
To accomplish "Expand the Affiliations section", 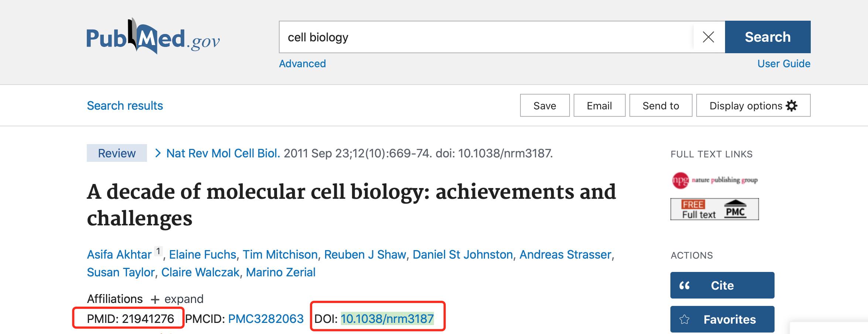I will pos(177,299).
